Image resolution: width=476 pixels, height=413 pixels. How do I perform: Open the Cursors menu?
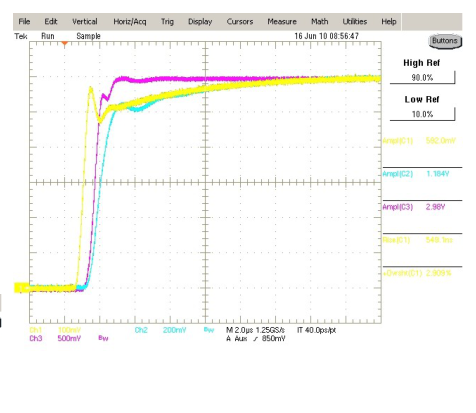click(240, 22)
